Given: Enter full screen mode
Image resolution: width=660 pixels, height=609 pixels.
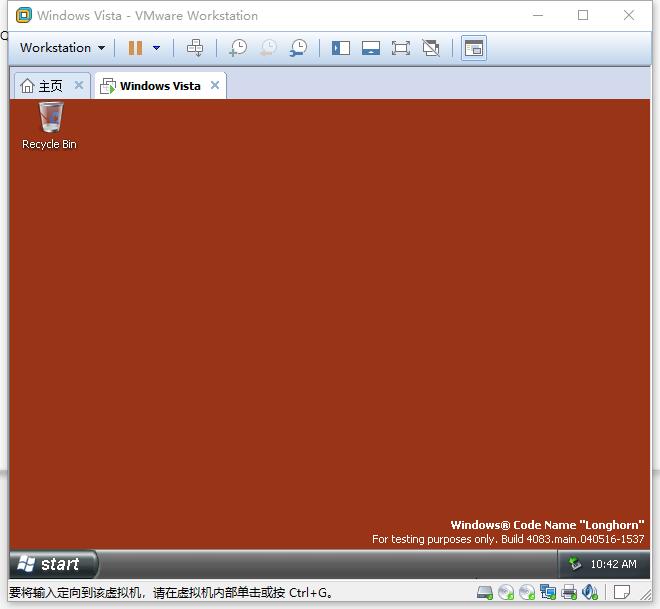Looking at the screenshot, I should 401,48.
